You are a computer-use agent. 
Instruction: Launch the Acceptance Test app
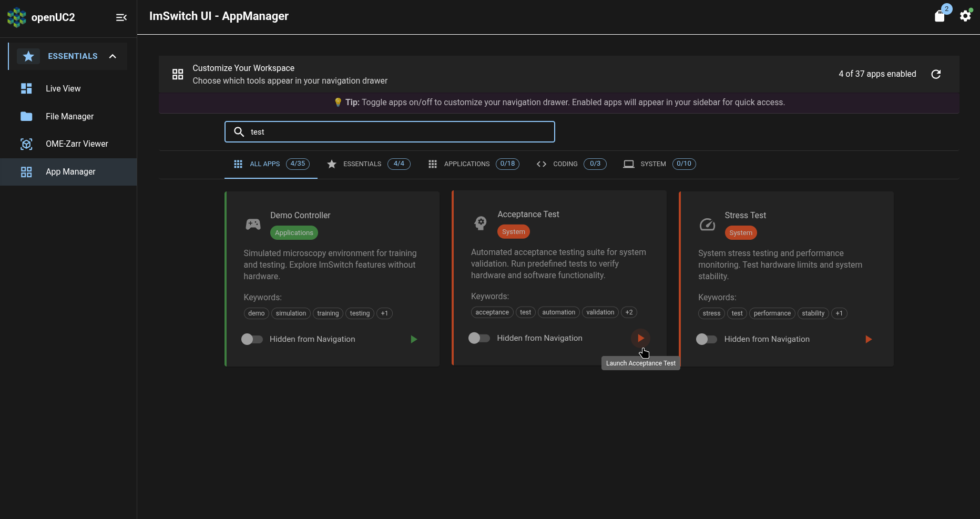[x=640, y=338]
